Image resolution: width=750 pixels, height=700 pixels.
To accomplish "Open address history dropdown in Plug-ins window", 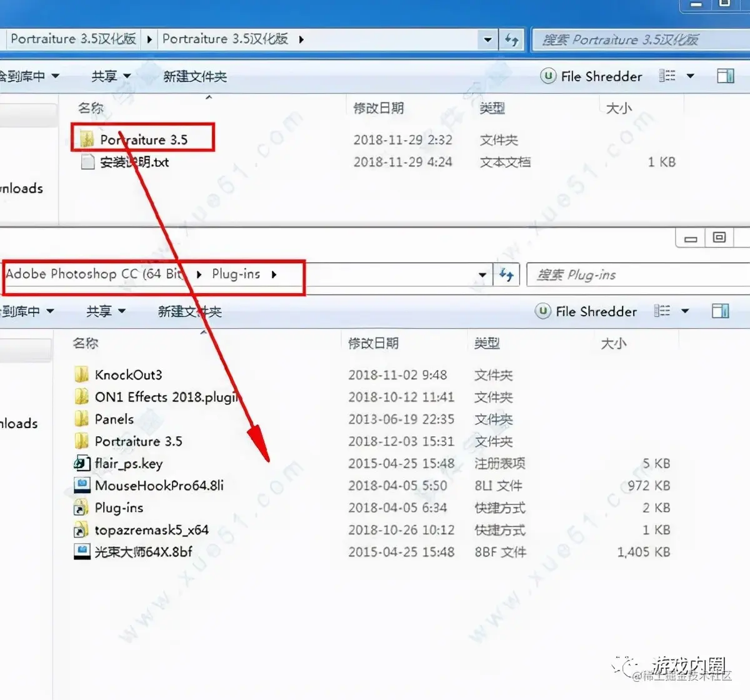I will [482, 274].
